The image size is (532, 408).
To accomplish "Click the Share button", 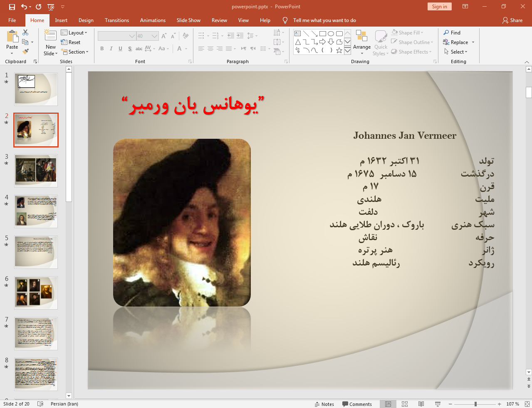I will pyautogui.click(x=512, y=20).
